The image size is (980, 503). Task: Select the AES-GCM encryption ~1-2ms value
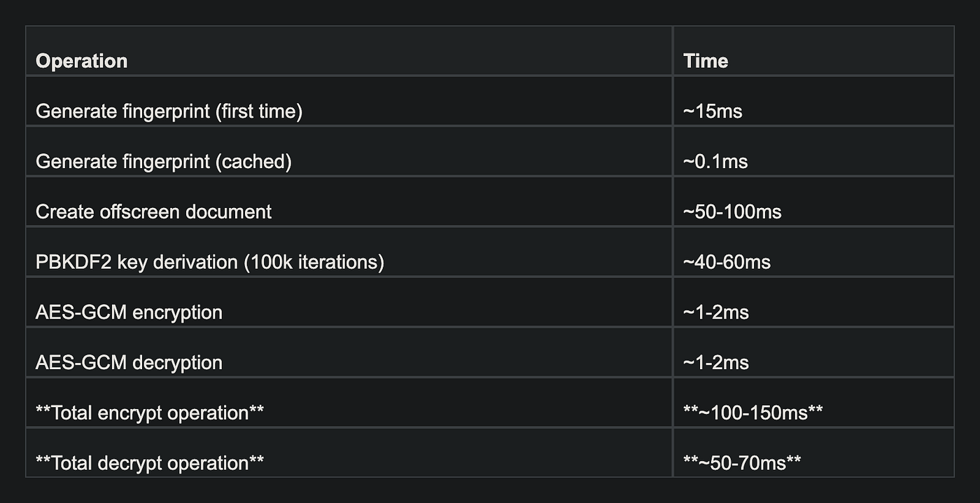click(716, 312)
